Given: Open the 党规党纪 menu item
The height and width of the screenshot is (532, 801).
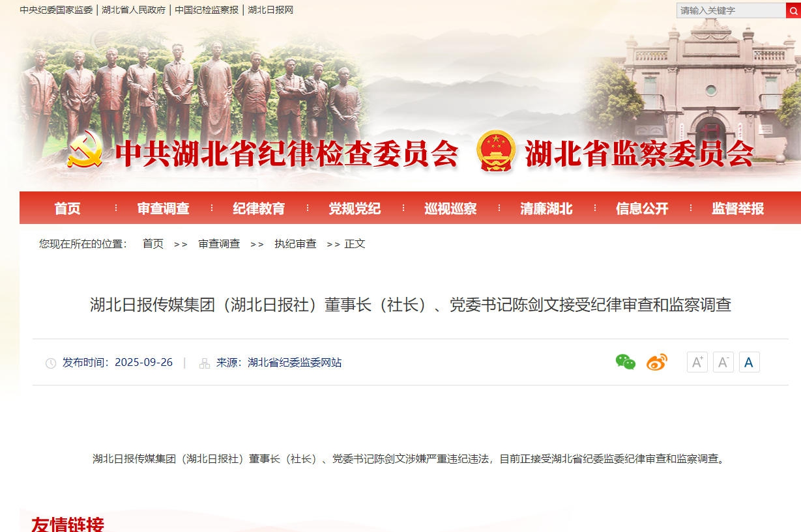Looking at the screenshot, I should 355,208.
